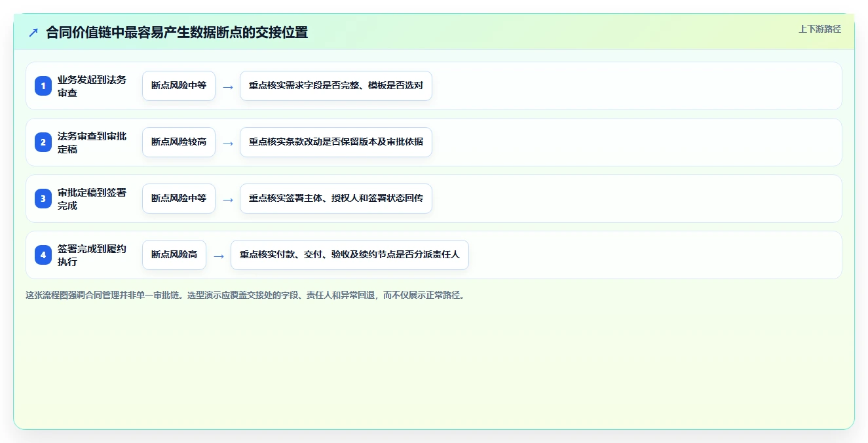The height and width of the screenshot is (443, 868).
Task: Click the 断点风险较高 tag
Action: (x=179, y=142)
